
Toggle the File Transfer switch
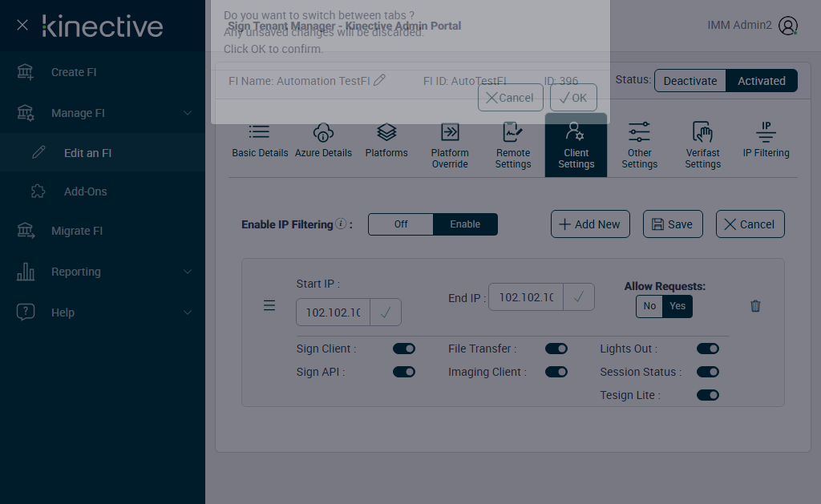coord(556,349)
